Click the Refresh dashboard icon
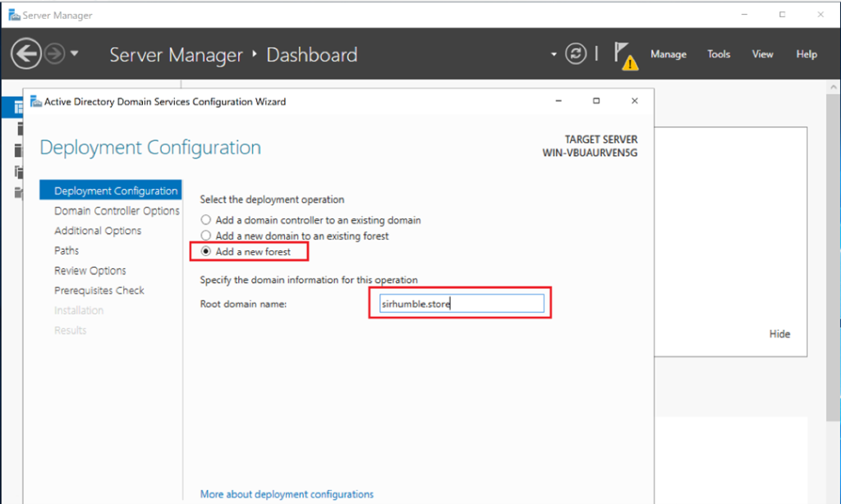Viewport: 841px width, 504px height. tap(576, 53)
